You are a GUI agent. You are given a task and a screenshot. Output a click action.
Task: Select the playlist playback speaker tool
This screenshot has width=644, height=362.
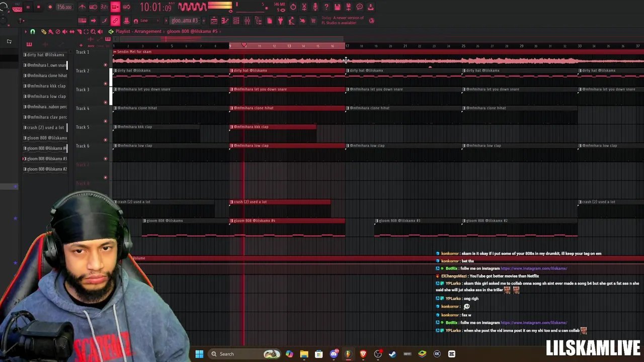(100, 31)
